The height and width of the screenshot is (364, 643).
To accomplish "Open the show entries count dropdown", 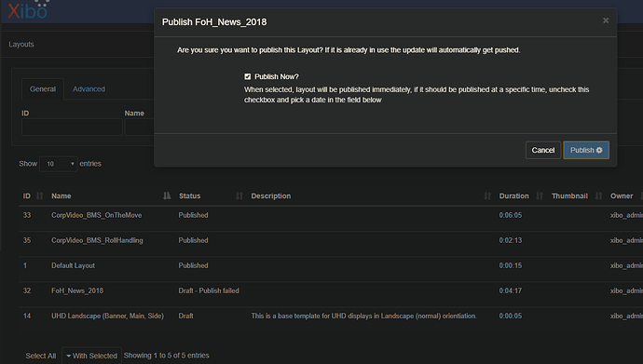I will coord(58,164).
